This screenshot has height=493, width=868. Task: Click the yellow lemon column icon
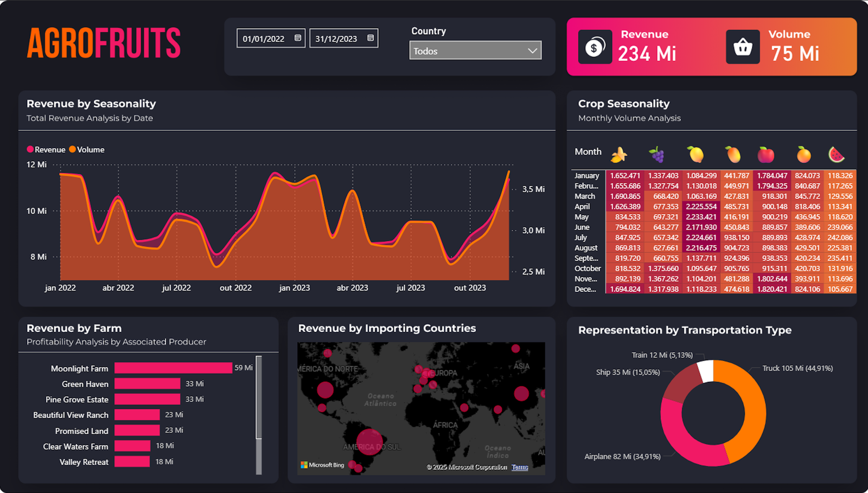695,155
